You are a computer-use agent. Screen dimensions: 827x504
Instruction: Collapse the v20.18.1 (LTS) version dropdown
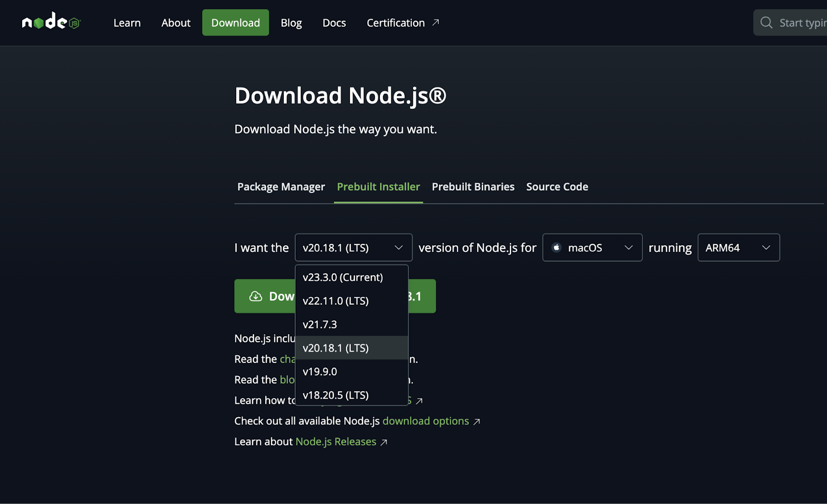pyautogui.click(x=354, y=248)
